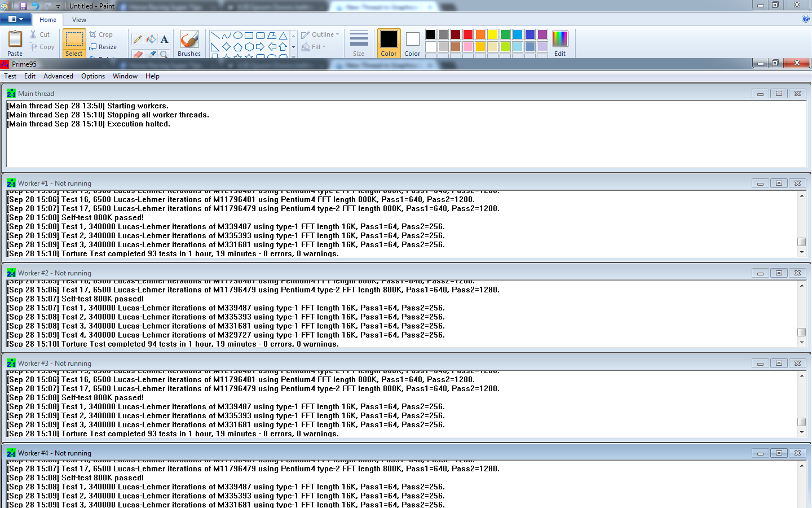The image size is (812, 508).
Task: Pick the red color swatch
Action: coord(468,34)
